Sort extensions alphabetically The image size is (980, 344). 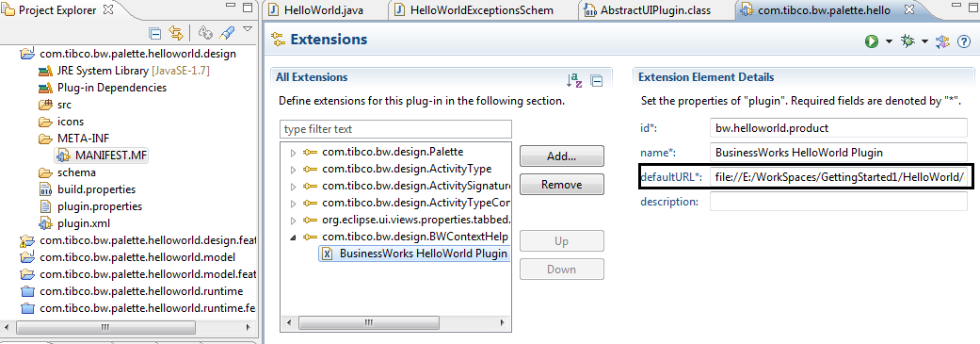point(573,79)
